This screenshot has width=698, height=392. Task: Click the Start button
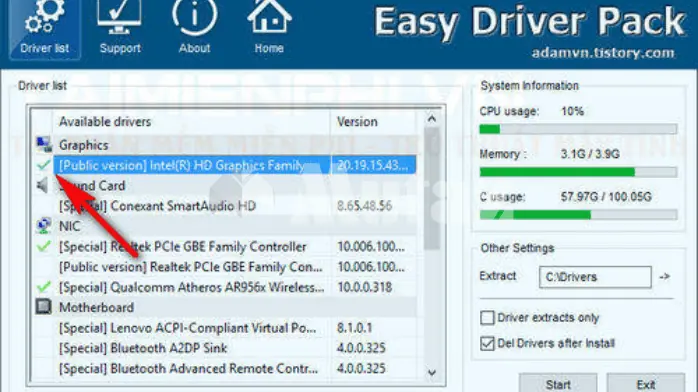[x=558, y=384]
